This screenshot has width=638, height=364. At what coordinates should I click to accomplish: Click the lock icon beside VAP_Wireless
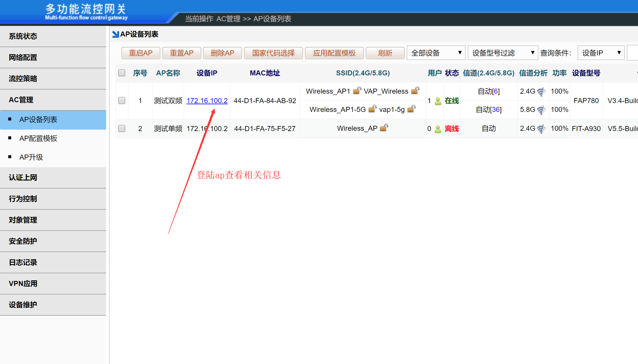tap(415, 91)
